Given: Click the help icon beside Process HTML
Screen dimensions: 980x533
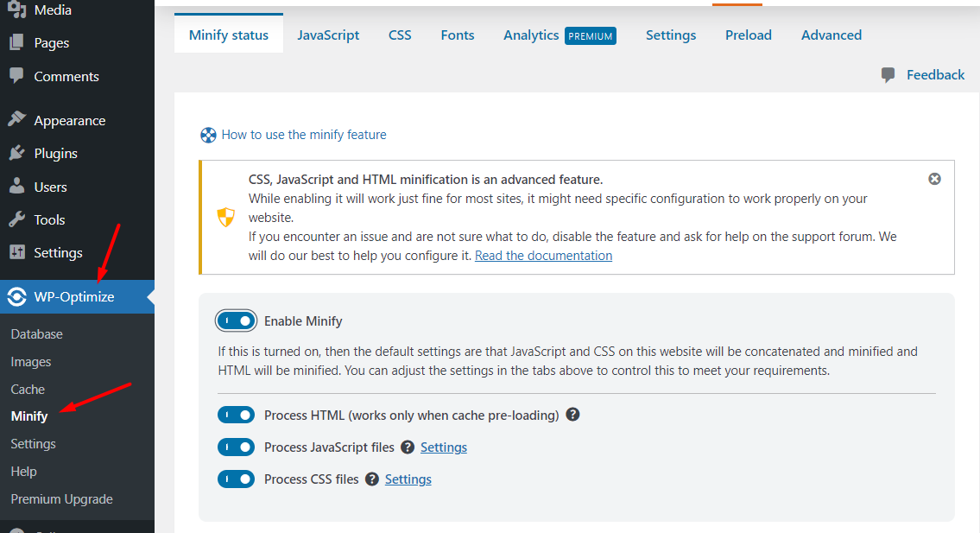Looking at the screenshot, I should coord(572,415).
